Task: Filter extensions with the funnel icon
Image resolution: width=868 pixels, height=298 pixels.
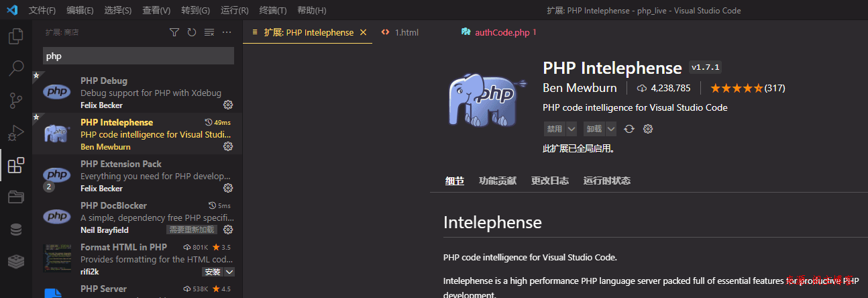Action: [174, 32]
